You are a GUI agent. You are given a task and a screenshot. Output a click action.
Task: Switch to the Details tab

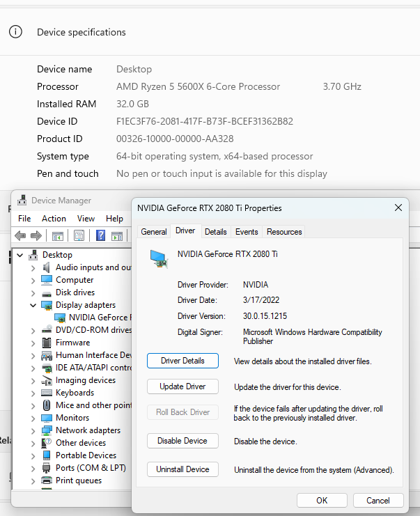[x=216, y=232]
